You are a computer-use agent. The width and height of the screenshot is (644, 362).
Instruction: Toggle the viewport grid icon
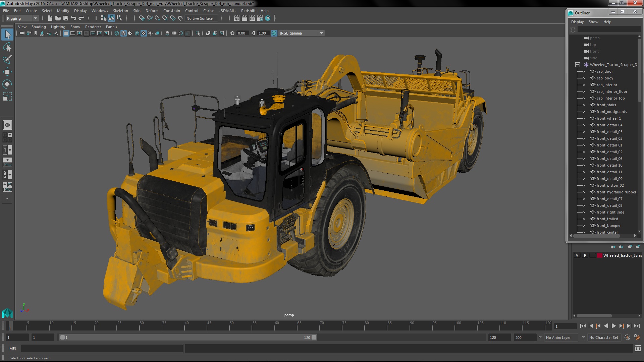[x=66, y=33]
